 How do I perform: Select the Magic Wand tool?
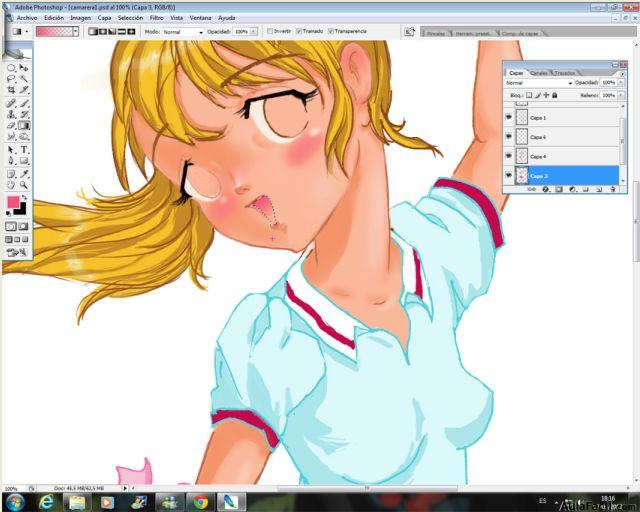tap(24, 79)
